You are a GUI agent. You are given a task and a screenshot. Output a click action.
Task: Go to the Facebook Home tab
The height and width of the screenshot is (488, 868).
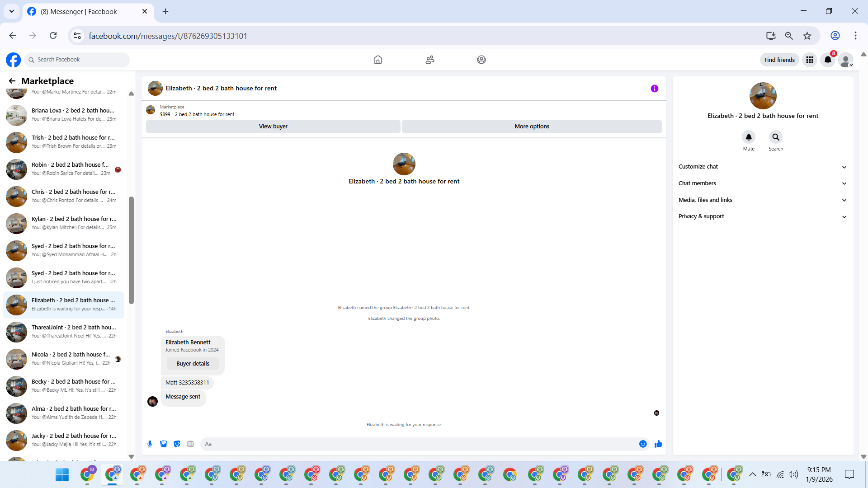378,60
